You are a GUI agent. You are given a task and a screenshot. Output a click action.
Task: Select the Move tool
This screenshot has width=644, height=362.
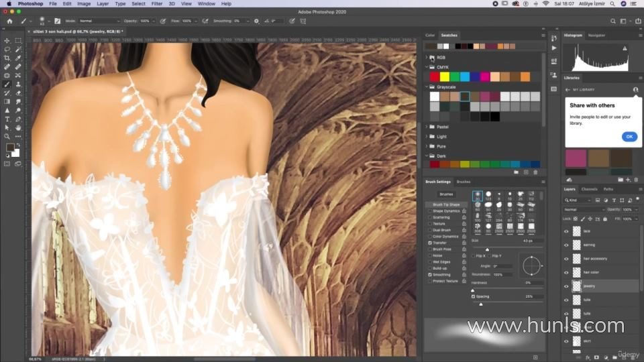point(7,41)
